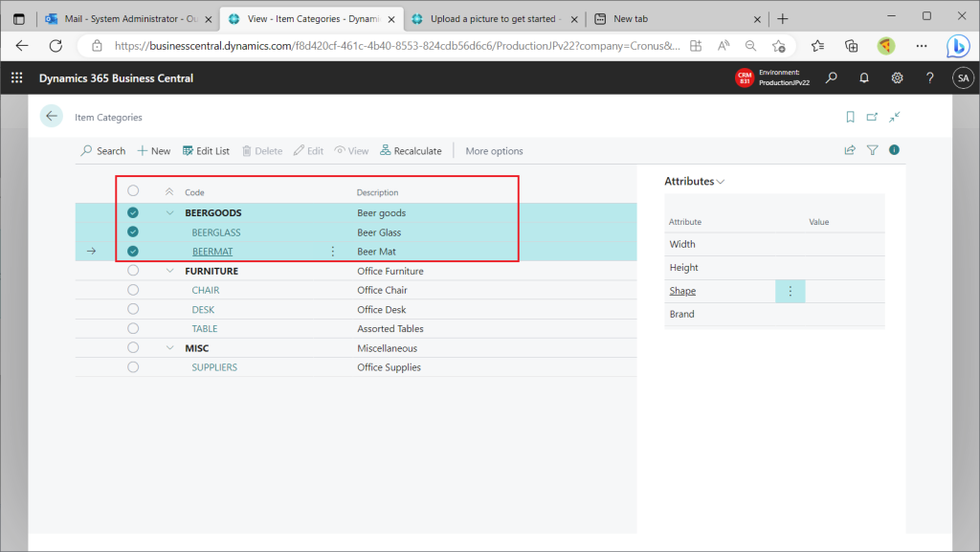The width and height of the screenshot is (980, 552).
Task: Click the Shape attribute link
Action: tap(682, 291)
